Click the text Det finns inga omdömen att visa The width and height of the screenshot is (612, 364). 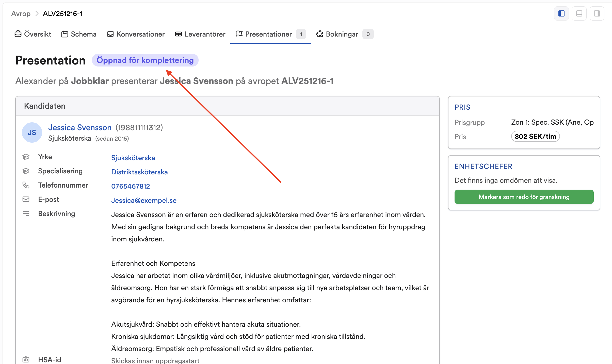point(506,180)
